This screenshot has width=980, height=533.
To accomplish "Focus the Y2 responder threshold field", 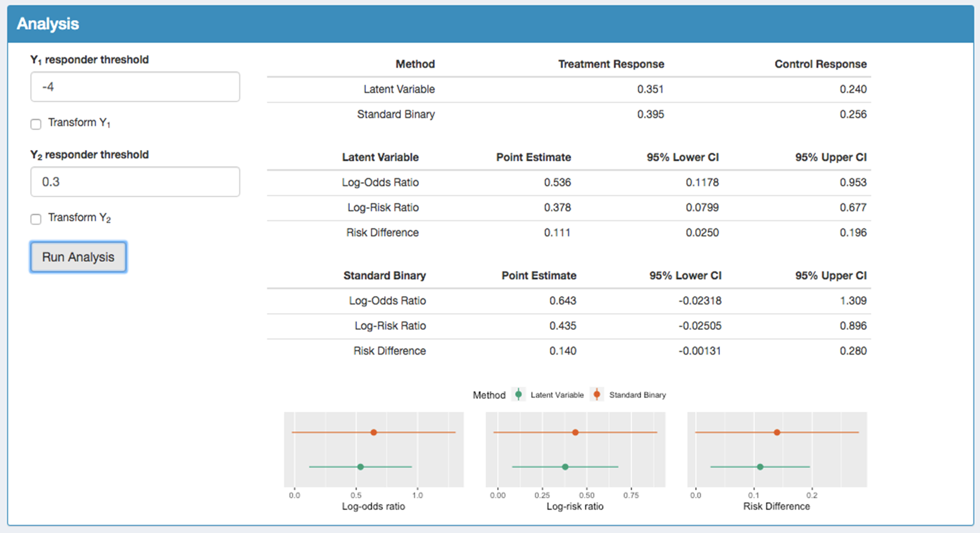I will click(135, 182).
